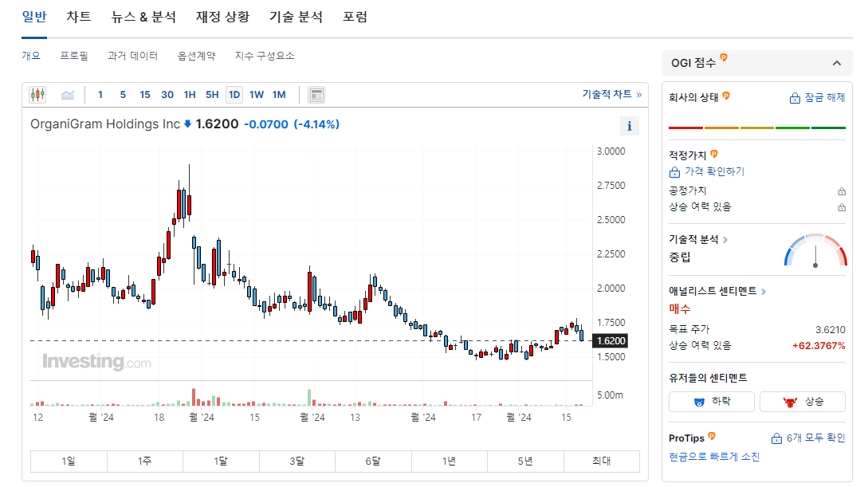Click the 중립 technical rating

pos(680,257)
